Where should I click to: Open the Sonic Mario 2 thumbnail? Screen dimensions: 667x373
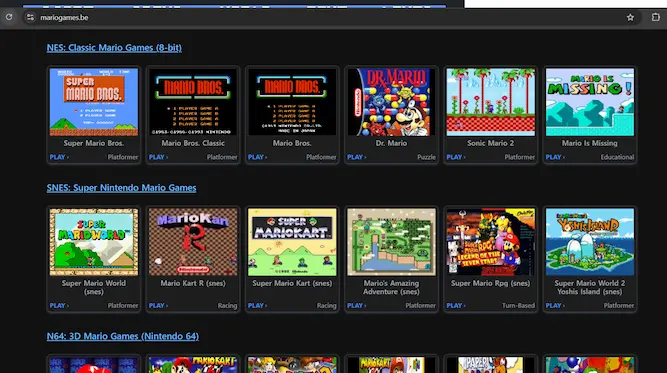[x=490, y=102]
